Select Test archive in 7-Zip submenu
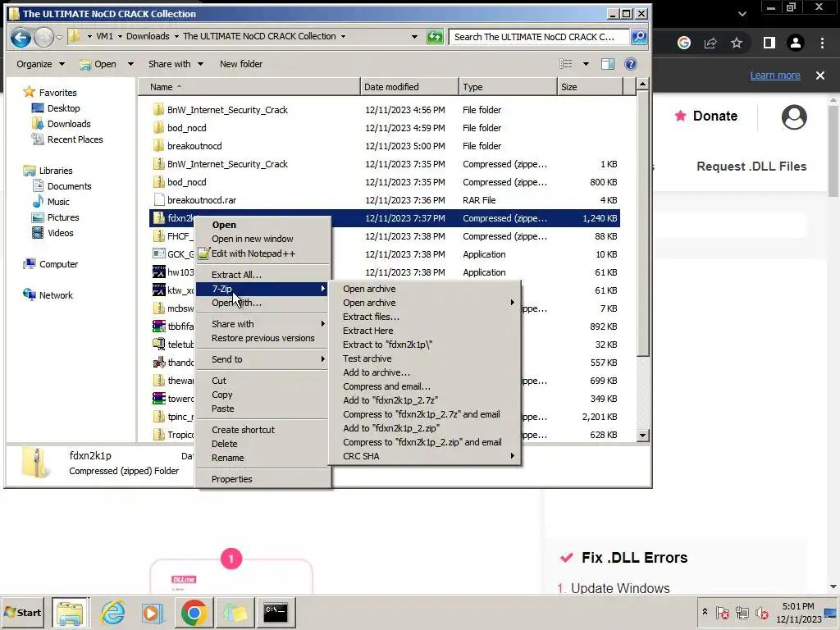This screenshot has height=630, width=840. [x=367, y=358]
